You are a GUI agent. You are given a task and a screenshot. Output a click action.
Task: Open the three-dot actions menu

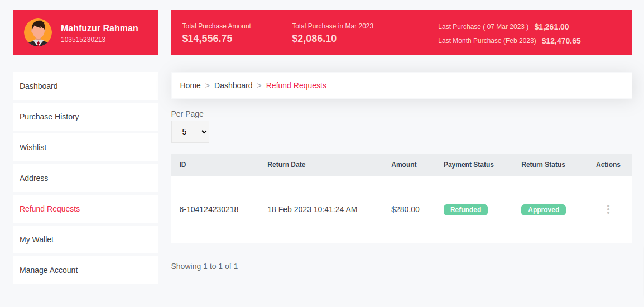[608, 209]
